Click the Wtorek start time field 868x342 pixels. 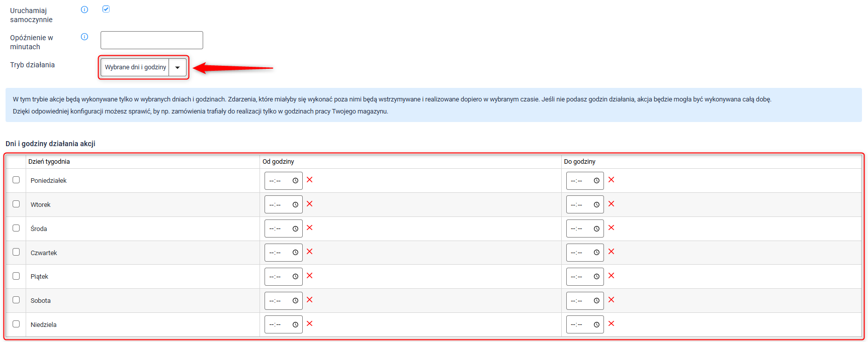tap(278, 205)
